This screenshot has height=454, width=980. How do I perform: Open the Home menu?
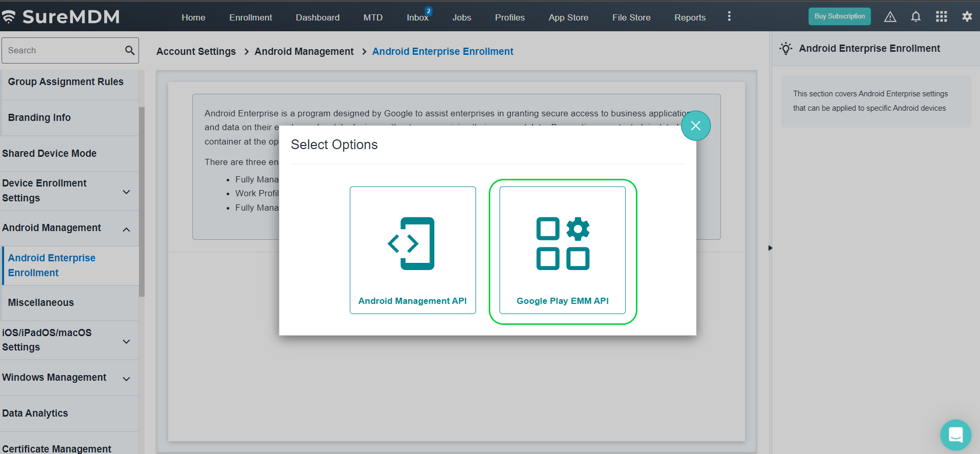(193, 17)
